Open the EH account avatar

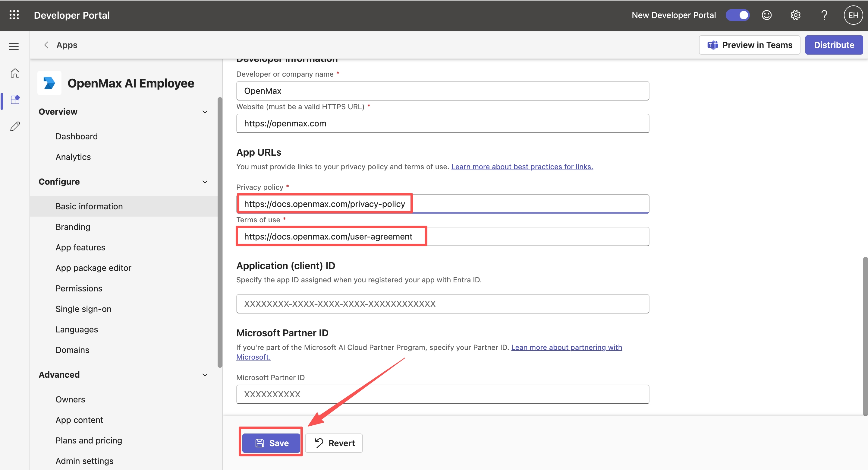[x=853, y=15]
